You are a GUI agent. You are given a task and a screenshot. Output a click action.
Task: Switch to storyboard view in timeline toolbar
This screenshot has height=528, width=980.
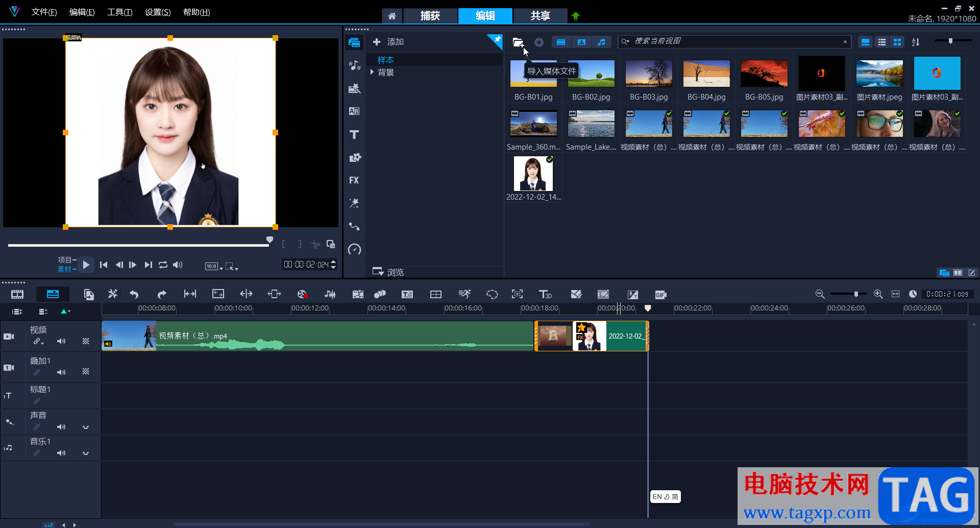(x=17, y=294)
